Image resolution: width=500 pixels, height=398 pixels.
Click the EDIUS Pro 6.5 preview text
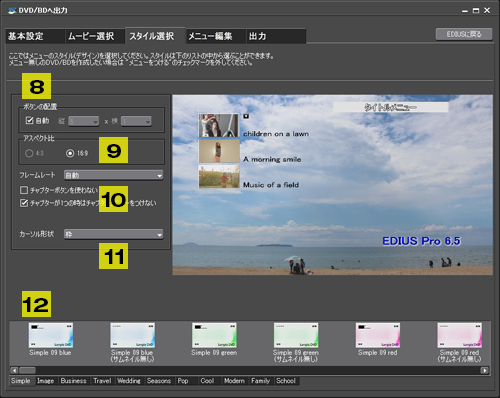[421, 241]
